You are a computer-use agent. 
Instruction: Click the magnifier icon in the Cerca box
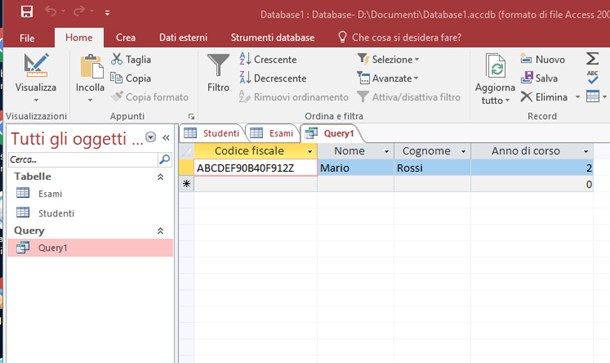(165, 159)
